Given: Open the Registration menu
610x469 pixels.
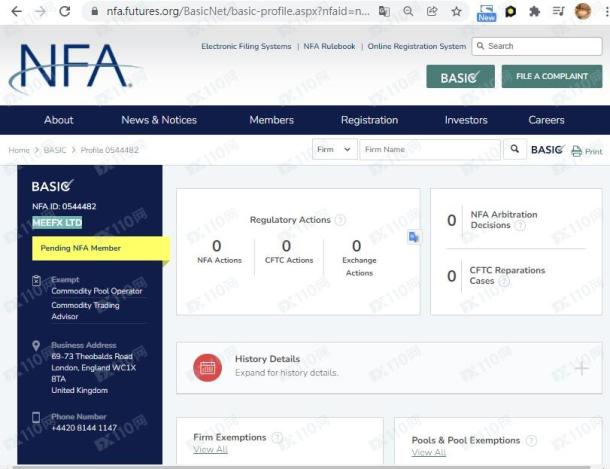Looking at the screenshot, I should coord(370,120).
